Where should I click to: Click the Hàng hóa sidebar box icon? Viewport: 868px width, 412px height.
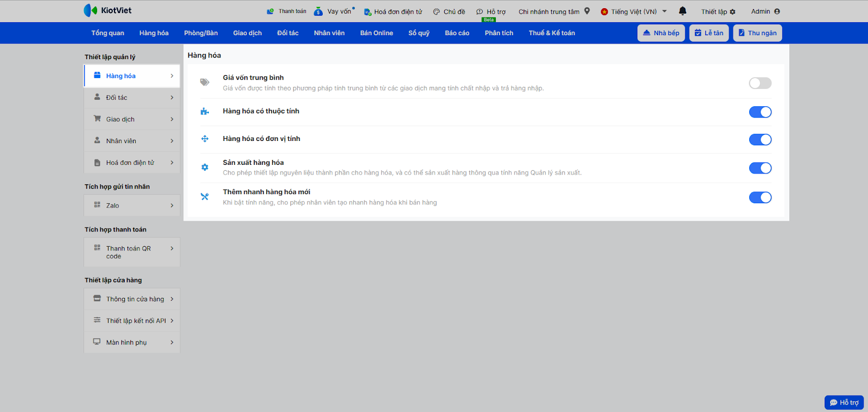[x=97, y=75]
